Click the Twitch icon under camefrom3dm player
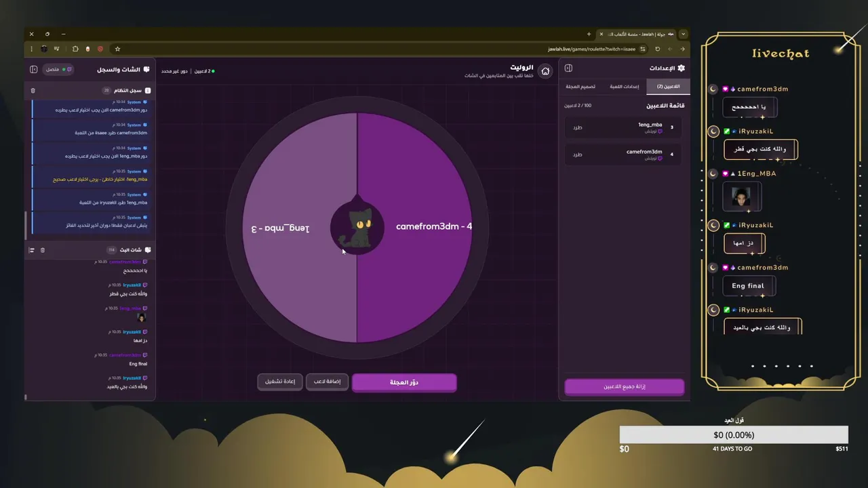The height and width of the screenshot is (488, 868). coord(660,158)
